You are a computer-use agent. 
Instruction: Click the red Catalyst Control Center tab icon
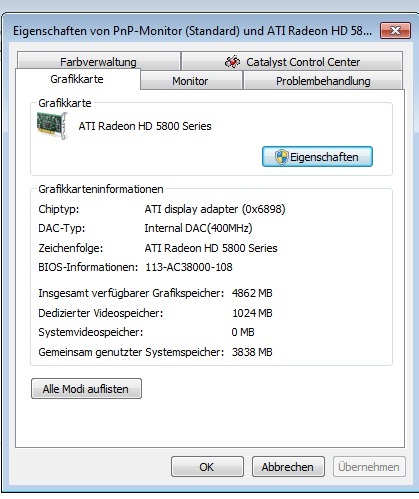(232, 62)
